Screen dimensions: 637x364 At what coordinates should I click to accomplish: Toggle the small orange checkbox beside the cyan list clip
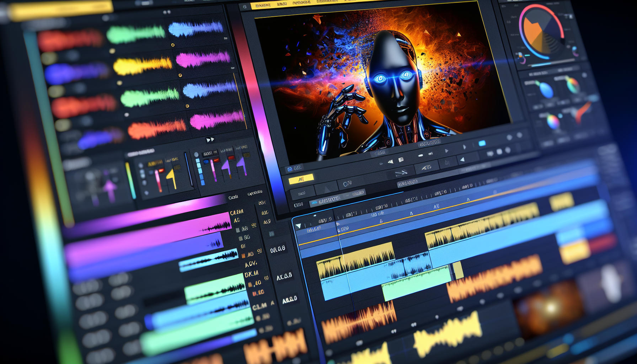point(243,256)
